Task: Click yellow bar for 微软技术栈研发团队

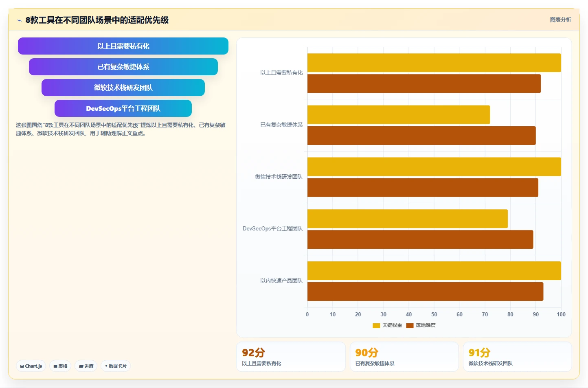Action: pyautogui.click(x=434, y=167)
